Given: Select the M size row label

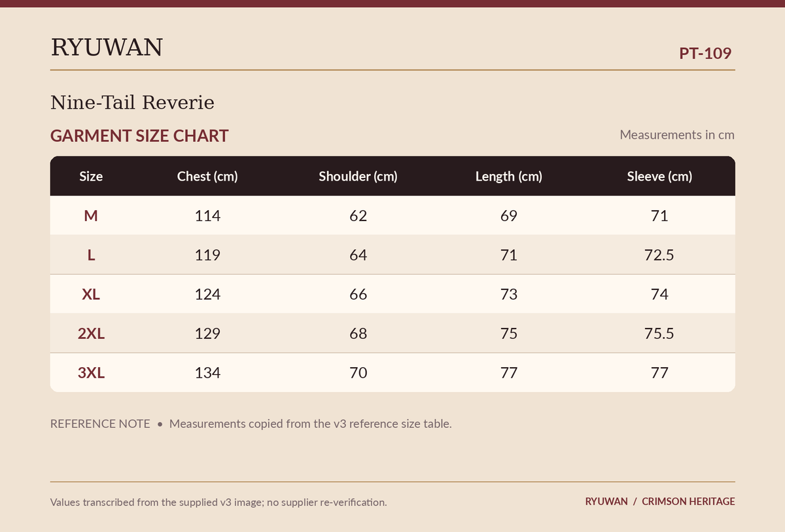Looking at the screenshot, I should pyautogui.click(x=91, y=215).
